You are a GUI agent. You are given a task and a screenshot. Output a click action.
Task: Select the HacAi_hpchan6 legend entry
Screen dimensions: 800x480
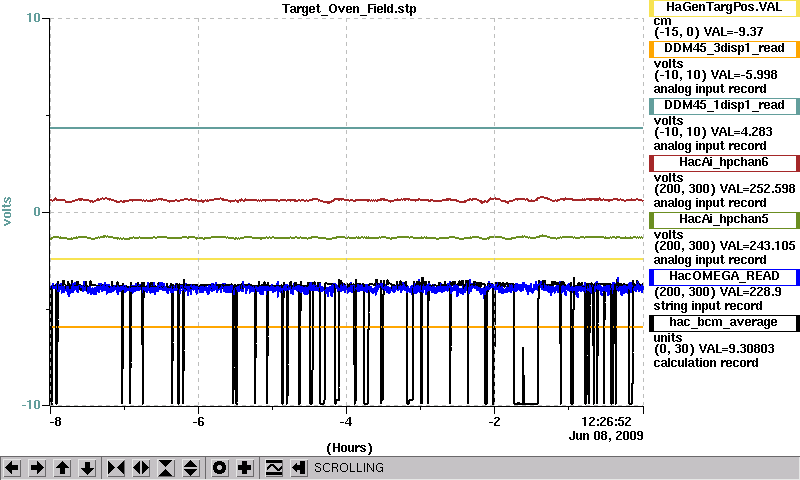click(724, 163)
